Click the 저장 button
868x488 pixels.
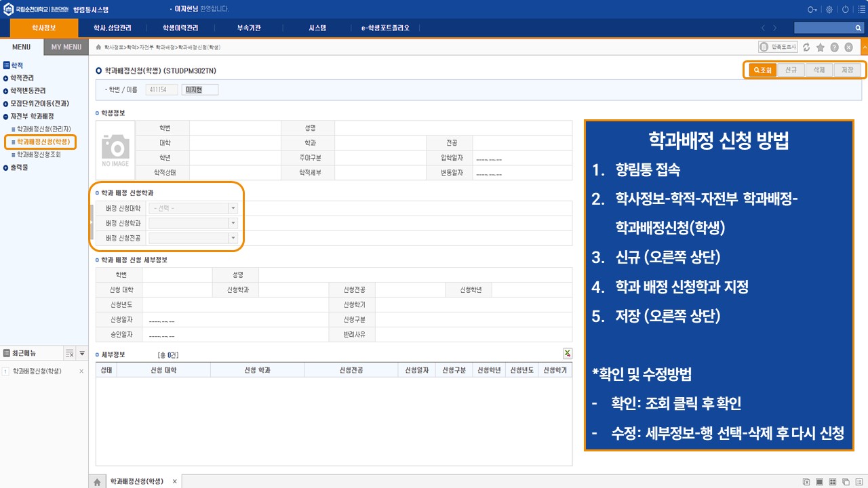click(848, 70)
